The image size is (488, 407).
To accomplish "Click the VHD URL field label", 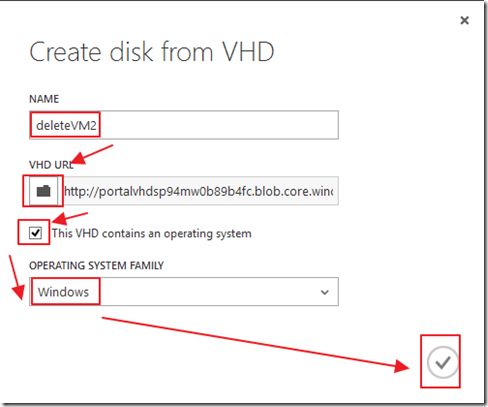I will pyautogui.click(x=51, y=165).
